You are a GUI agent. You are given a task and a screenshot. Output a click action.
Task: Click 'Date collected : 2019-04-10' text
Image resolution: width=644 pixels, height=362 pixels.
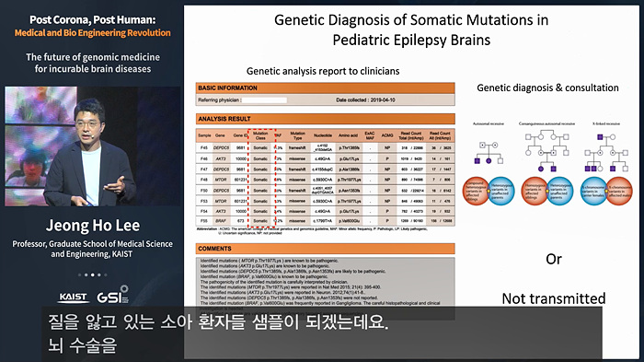point(365,100)
